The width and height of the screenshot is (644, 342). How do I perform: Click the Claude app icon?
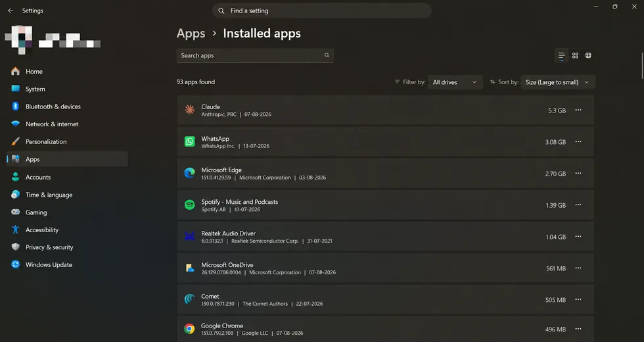click(x=189, y=110)
